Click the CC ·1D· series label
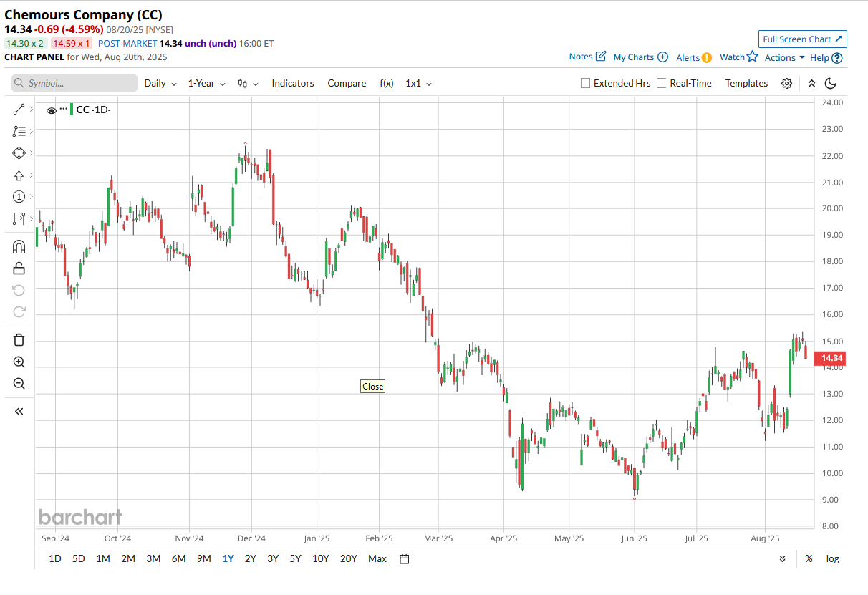This screenshot has height=595, width=868. tap(94, 110)
